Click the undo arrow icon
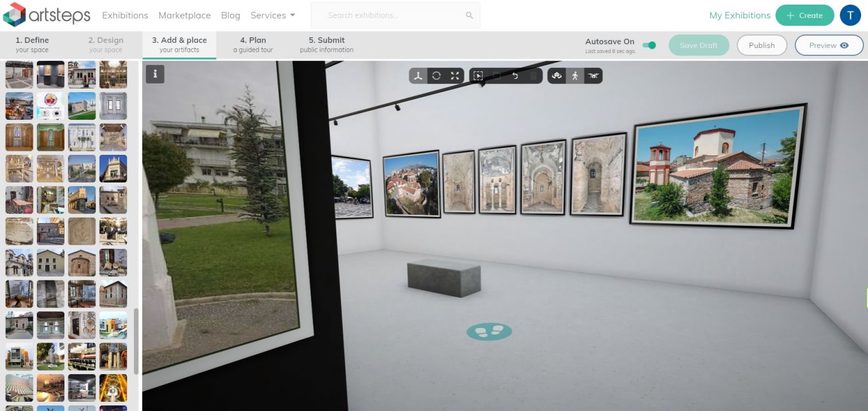The height and width of the screenshot is (411, 868). pyautogui.click(x=515, y=76)
